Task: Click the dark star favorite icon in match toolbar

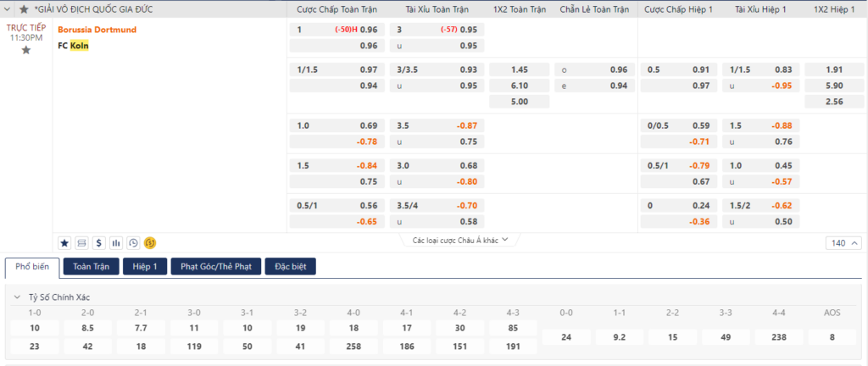Action: point(64,242)
